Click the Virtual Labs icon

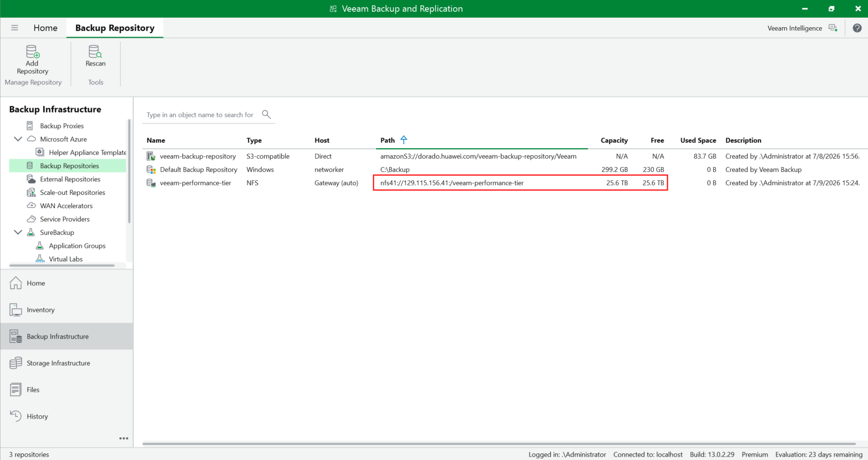[x=40, y=259]
